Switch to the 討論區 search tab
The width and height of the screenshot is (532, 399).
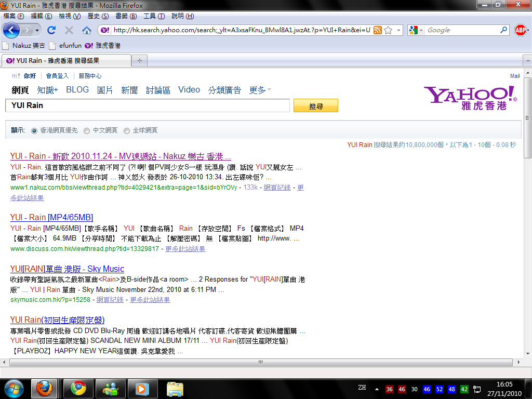coord(158,90)
